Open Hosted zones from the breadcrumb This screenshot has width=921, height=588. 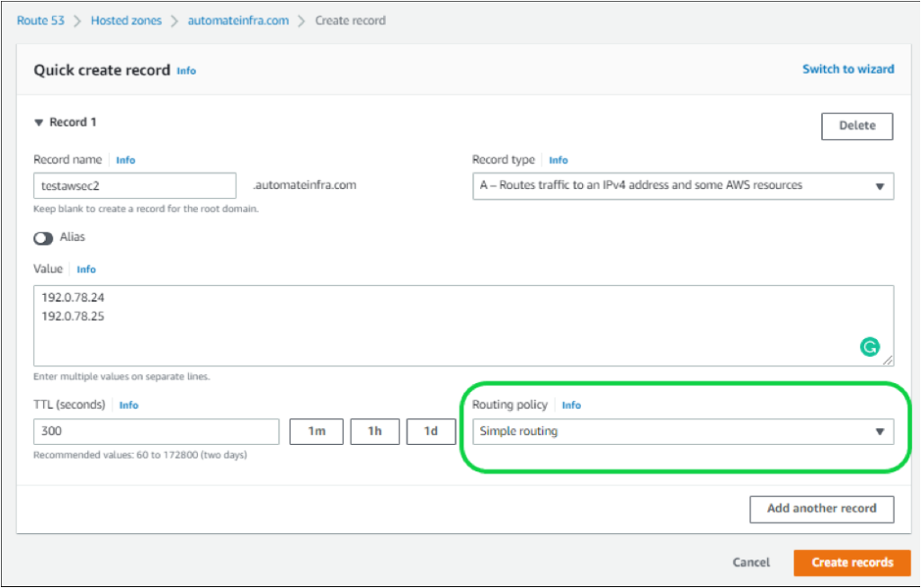[x=126, y=20]
